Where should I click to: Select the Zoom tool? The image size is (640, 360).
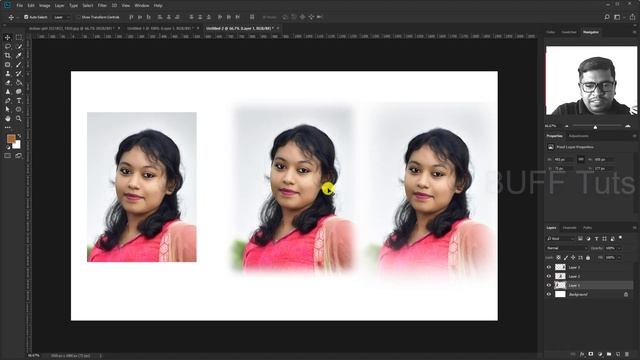[19, 118]
